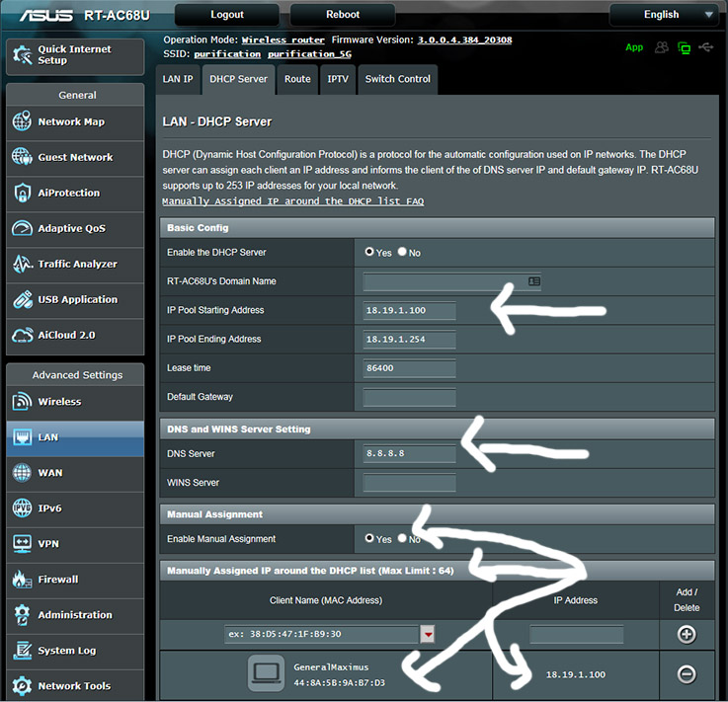
Task: Click the Reboot button
Action: [343, 15]
